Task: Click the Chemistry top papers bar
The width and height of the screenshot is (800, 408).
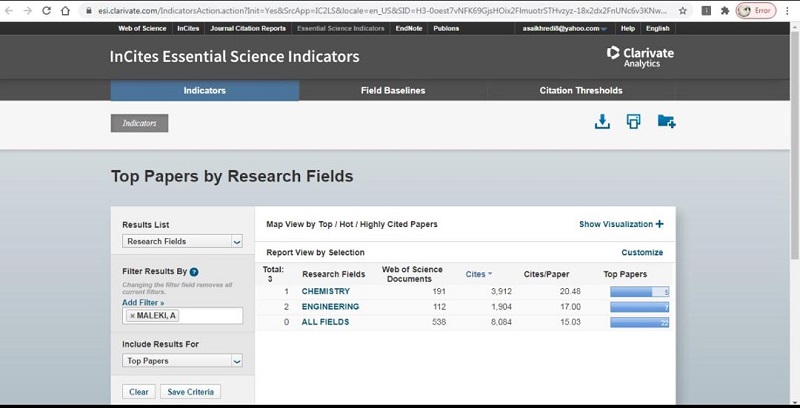Action: (639, 292)
